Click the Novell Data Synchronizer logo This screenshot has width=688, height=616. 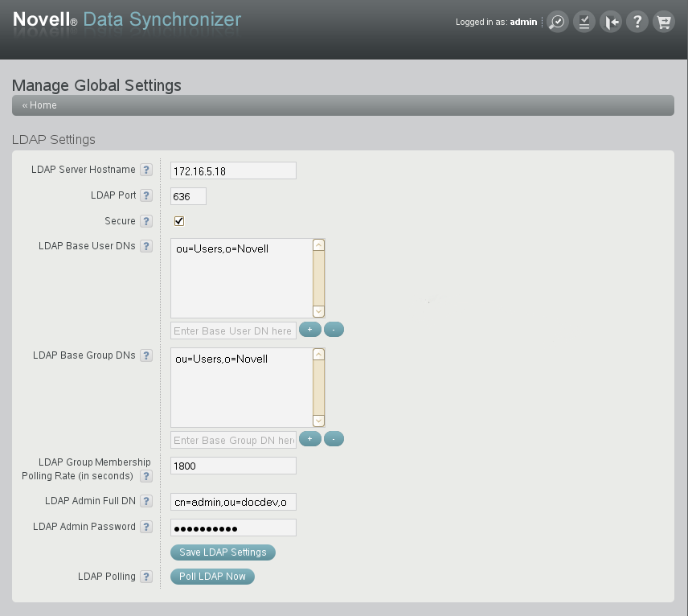coord(127,20)
